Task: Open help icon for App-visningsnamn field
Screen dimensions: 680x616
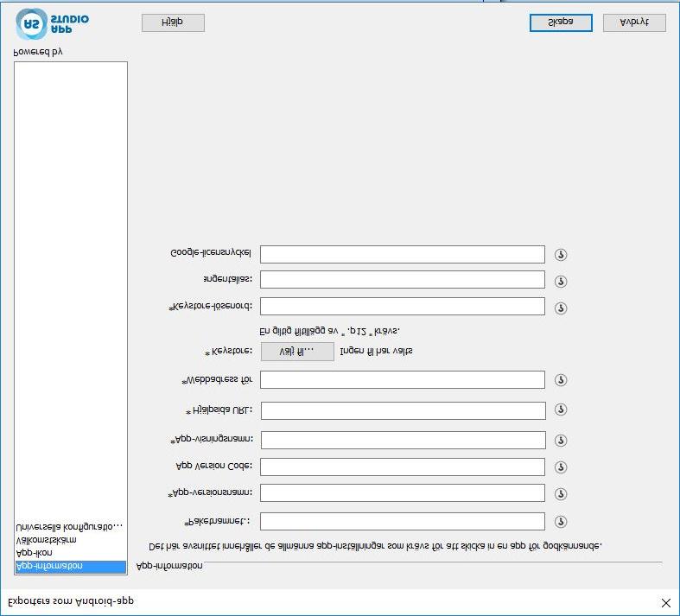Action: 561,441
